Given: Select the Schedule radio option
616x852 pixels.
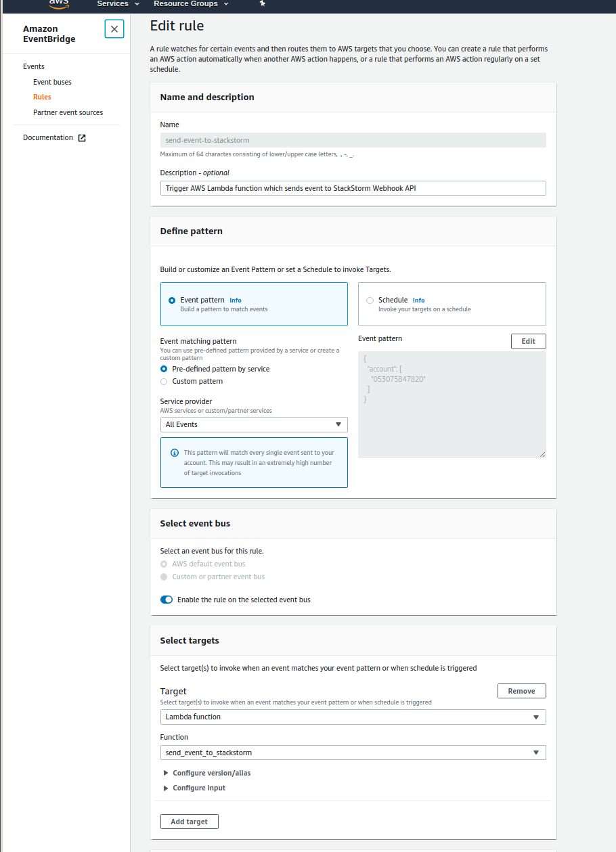Looking at the screenshot, I should (370, 300).
